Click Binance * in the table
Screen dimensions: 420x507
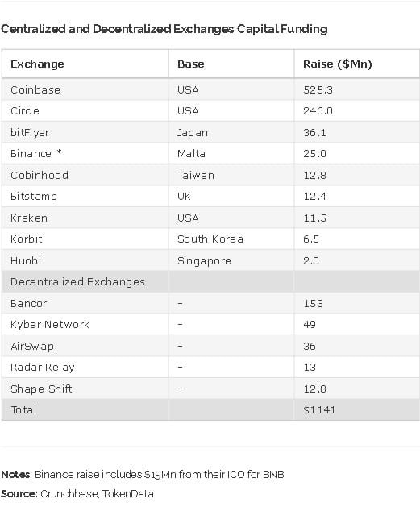(36, 153)
